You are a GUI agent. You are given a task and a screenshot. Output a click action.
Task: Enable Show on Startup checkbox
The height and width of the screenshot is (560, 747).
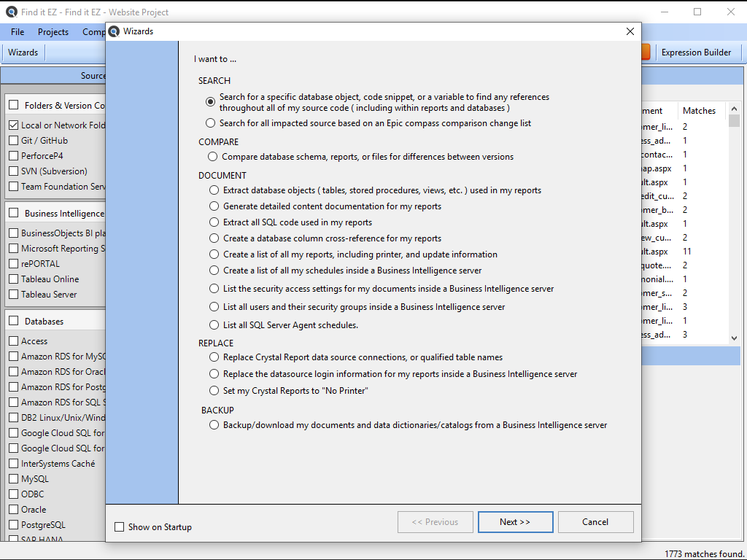tap(120, 527)
